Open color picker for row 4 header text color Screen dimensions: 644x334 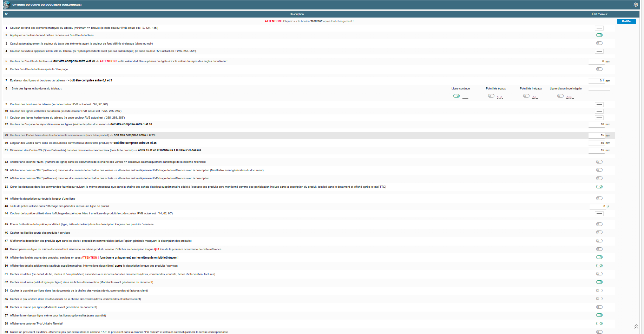click(599, 51)
